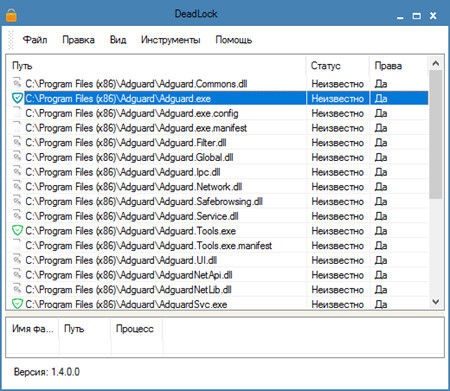Click the file icon of Adguard.exe.manifest
This screenshot has width=450, height=391.
click(x=17, y=127)
